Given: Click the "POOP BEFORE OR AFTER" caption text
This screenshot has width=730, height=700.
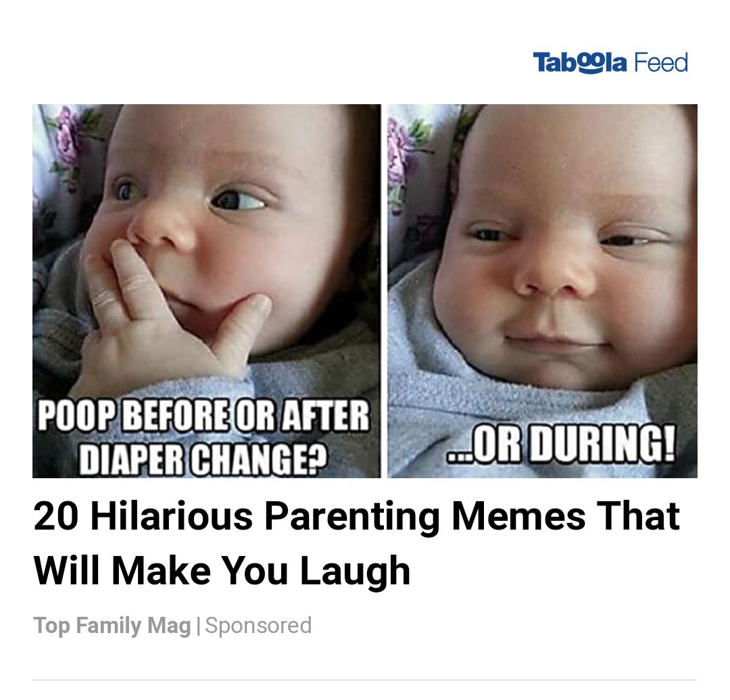Looking at the screenshot, I should [203, 417].
